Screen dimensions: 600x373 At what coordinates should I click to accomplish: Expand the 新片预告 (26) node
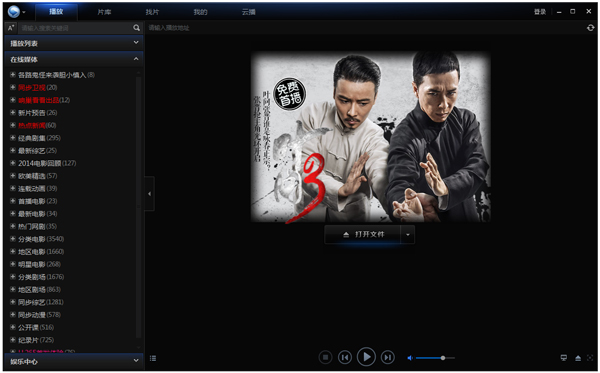13,112
